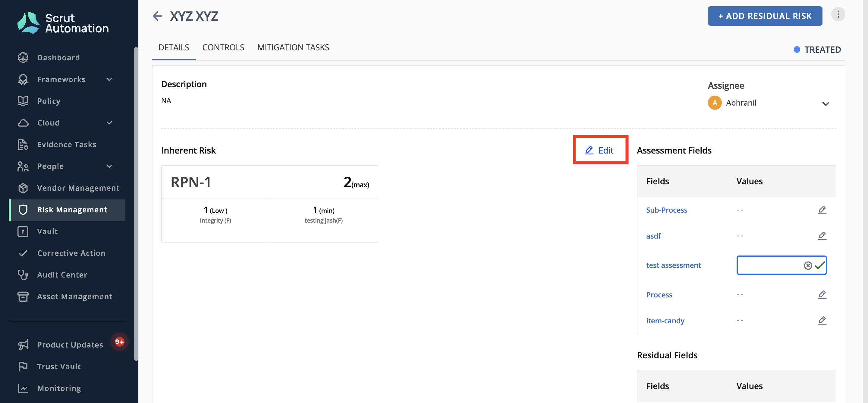
Task: Click the asdf field link
Action: point(653,236)
